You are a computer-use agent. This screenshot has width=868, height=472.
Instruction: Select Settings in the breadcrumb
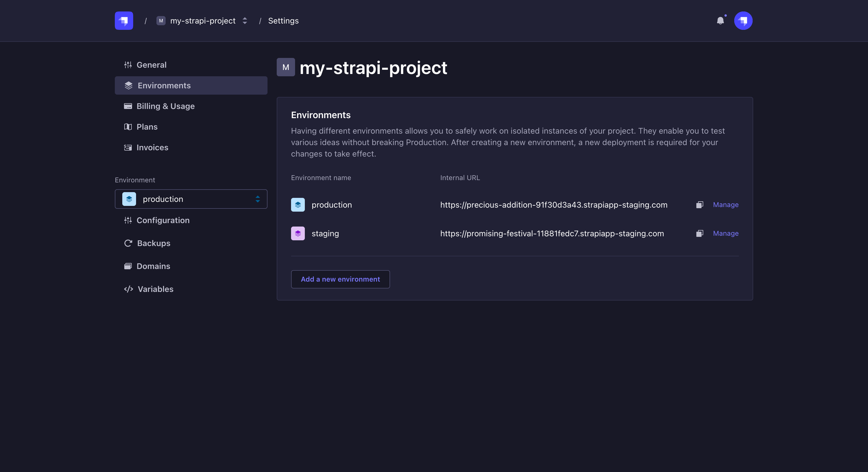[x=283, y=21]
